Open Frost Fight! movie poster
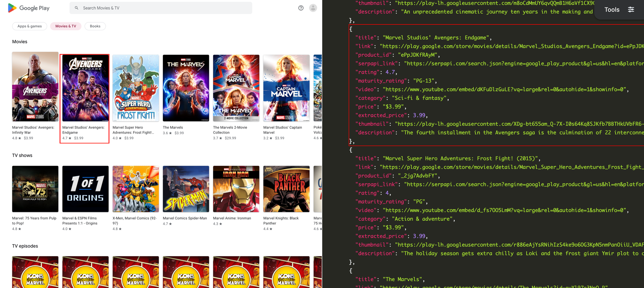 (x=136, y=88)
